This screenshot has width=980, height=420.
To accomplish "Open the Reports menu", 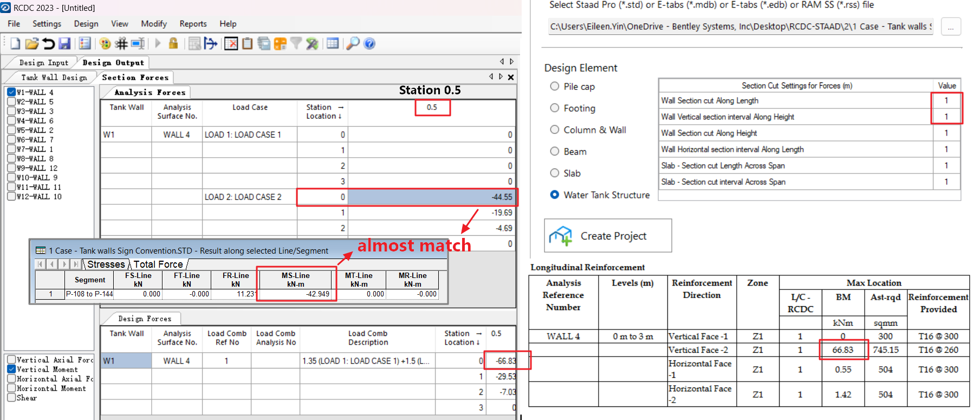I will tap(193, 24).
